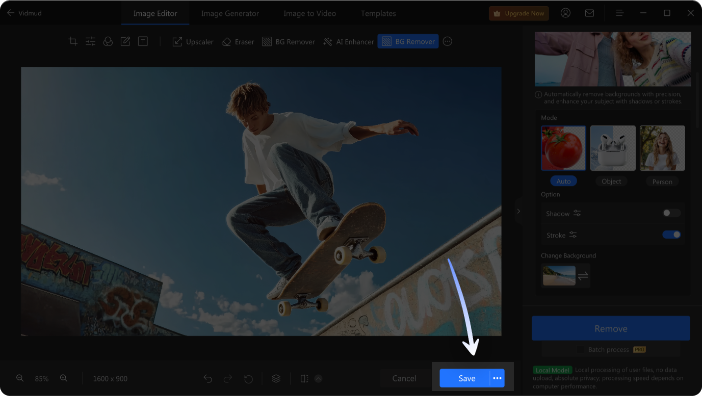Open the more tools ellipsis menu
This screenshot has height=401, width=702.
pos(447,42)
